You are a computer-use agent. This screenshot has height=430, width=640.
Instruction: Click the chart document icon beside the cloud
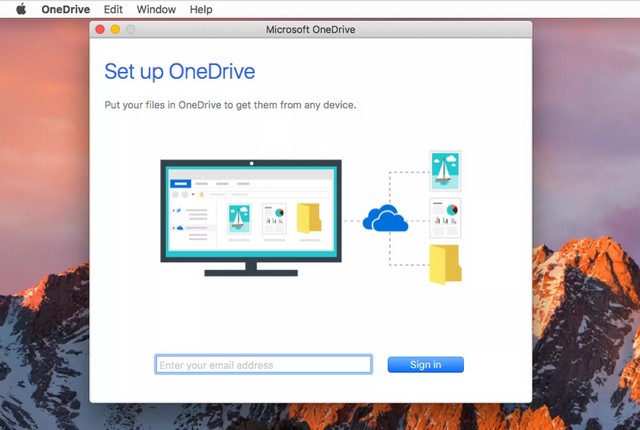pyautogui.click(x=444, y=217)
